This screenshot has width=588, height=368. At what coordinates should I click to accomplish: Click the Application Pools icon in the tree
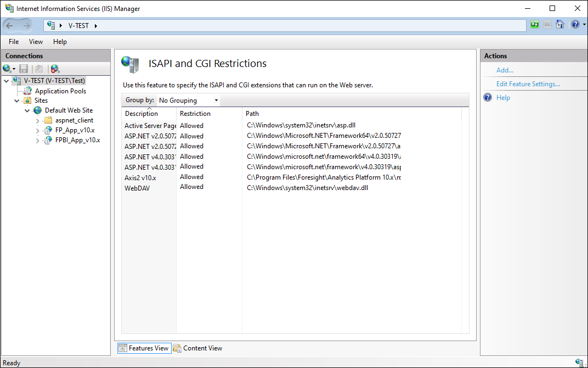pos(27,91)
